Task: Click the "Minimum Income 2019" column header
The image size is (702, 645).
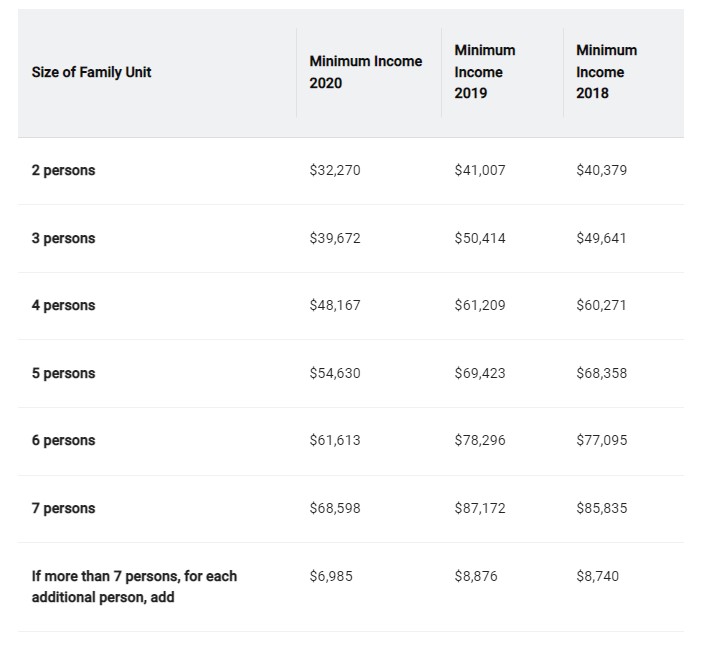Action: (x=485, y=72)
